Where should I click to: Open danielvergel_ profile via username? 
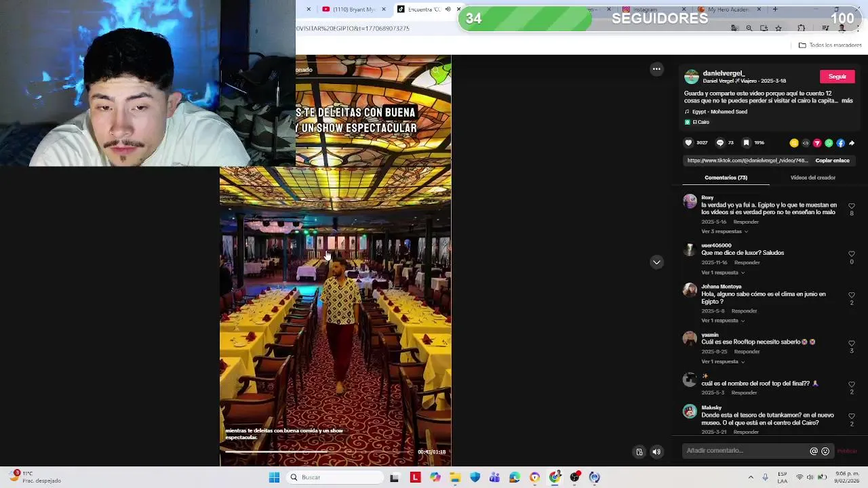click(x=724, y=73)
